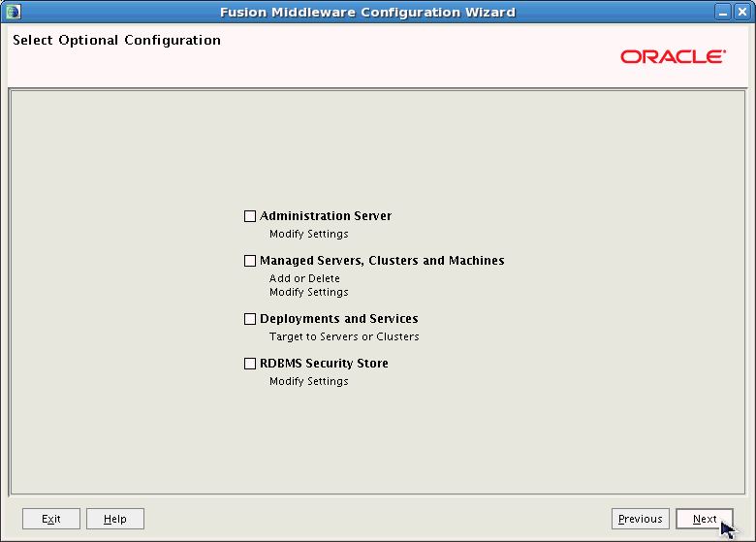
Task: Open the window menu icon in title bar
Action: [x=13, y=12]
